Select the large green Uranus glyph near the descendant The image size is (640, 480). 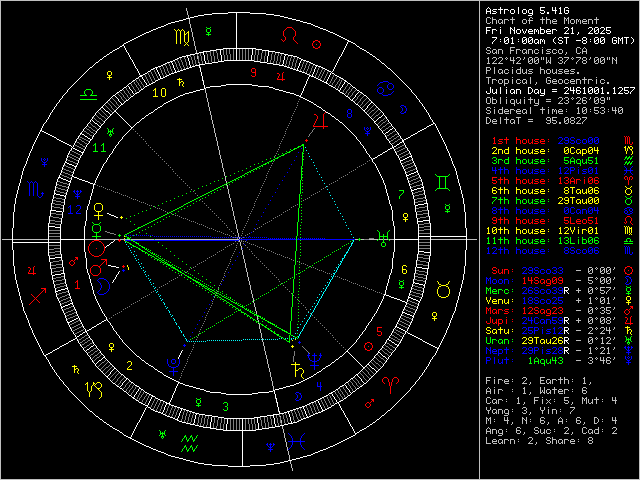click(384, 238)
